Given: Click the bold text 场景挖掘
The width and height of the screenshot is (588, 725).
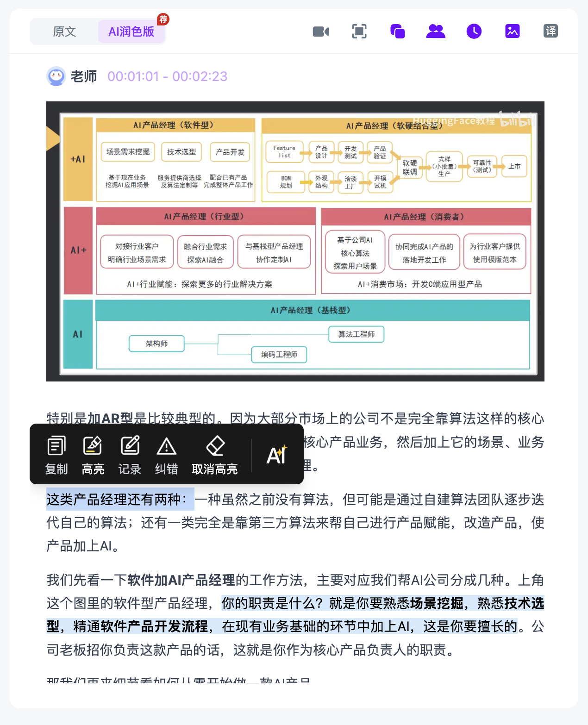Looking at the screenshot, I should click(437, 603).
